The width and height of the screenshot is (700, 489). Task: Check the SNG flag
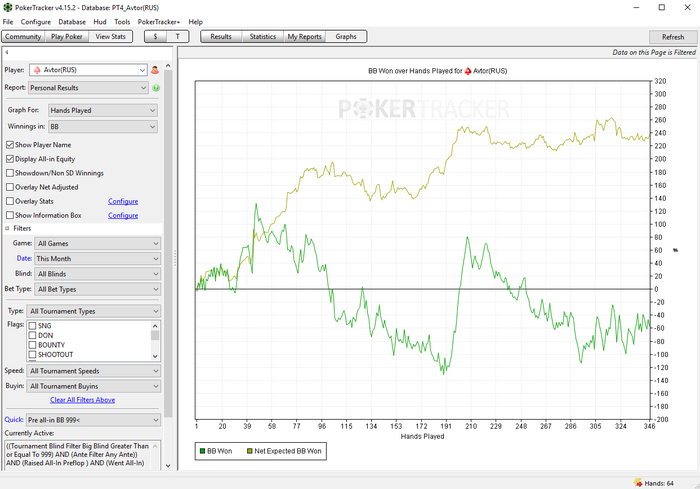pyautogui.click(x=32, y=326)
